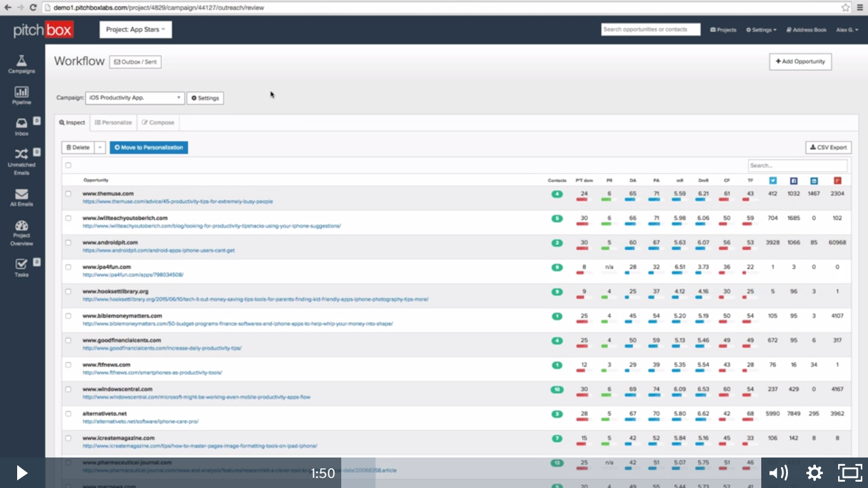Sort by the Twitter column icon
The width and height of the screenshot is (868, 488).
coord(773,181)
